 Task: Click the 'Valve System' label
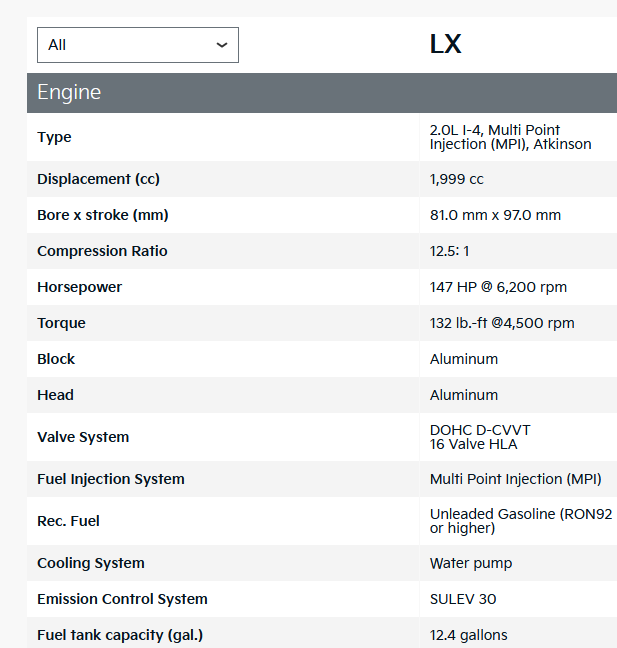coord(83,437)
